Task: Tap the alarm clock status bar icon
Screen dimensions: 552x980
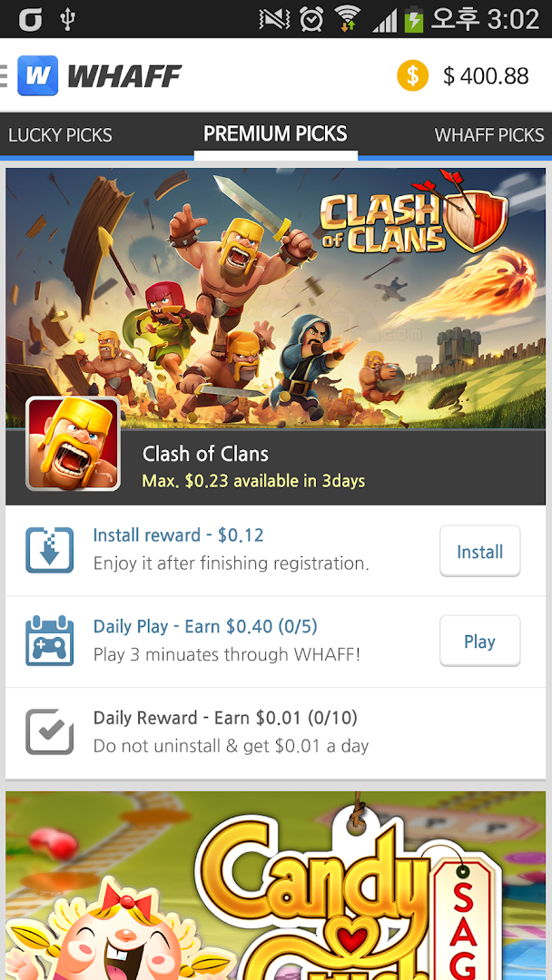Action: 310,19
